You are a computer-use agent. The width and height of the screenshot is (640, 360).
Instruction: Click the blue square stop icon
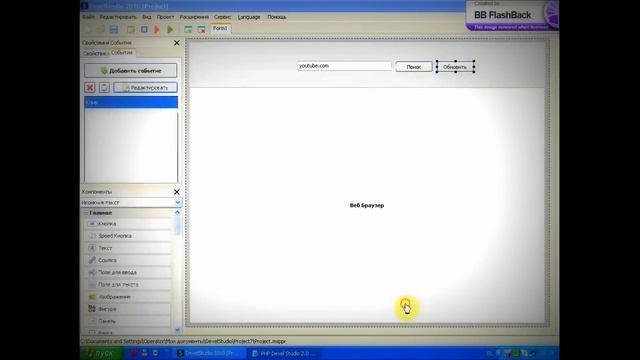[x=144, y=29]
